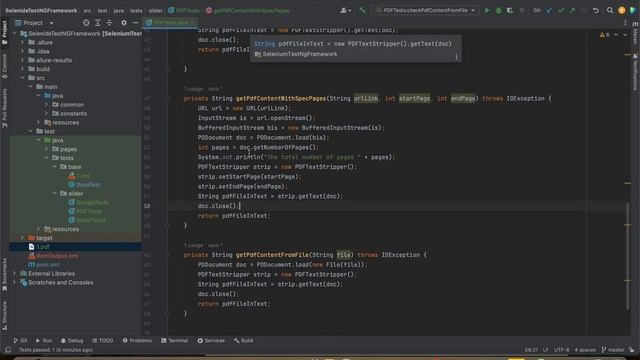
Task: Expand the constants package
Action: pyautogui.click(x=47, y=113)
